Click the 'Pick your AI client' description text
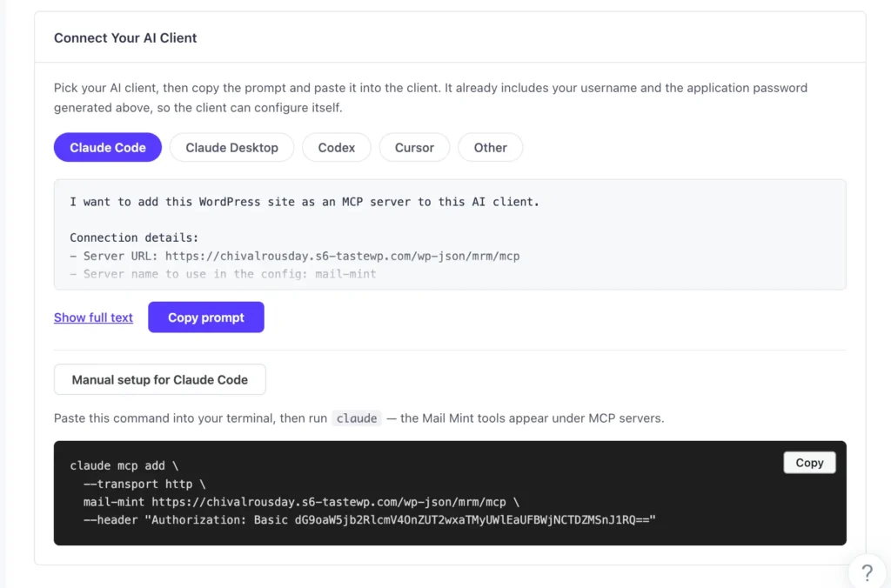 430,97
